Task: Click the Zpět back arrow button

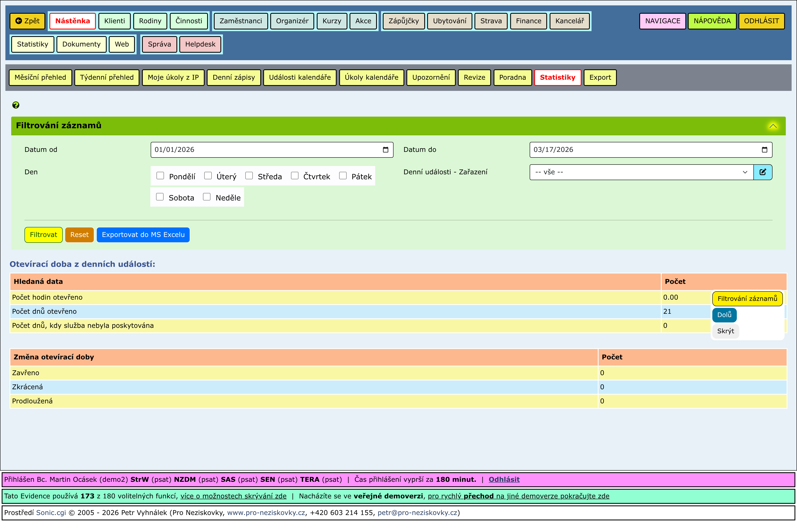Action: 27,21
